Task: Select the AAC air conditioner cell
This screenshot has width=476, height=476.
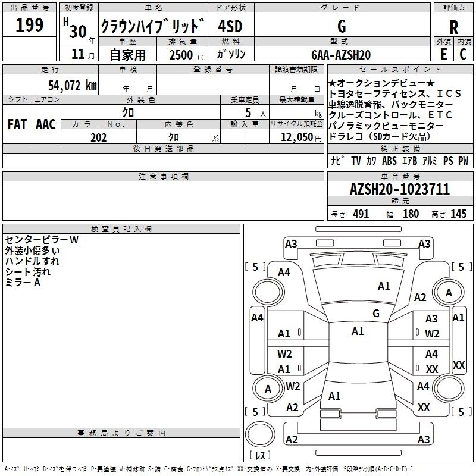Action: [x=46, y=124]
